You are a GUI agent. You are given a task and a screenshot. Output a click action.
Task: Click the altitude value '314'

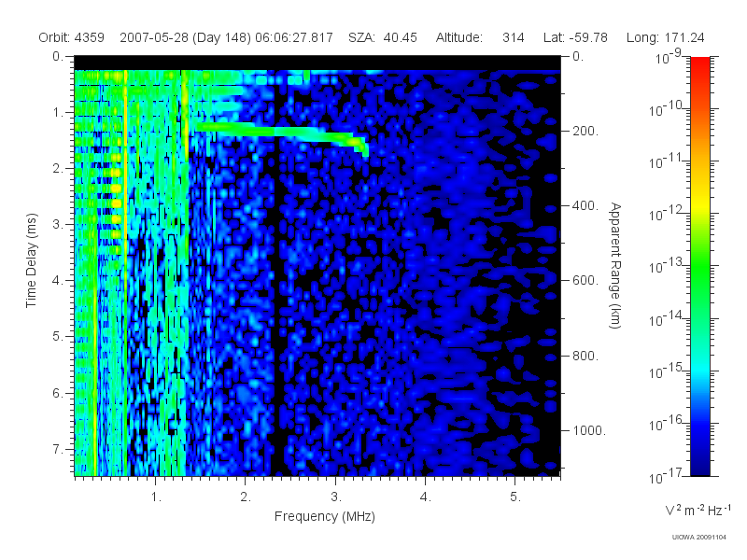(513, 37)
